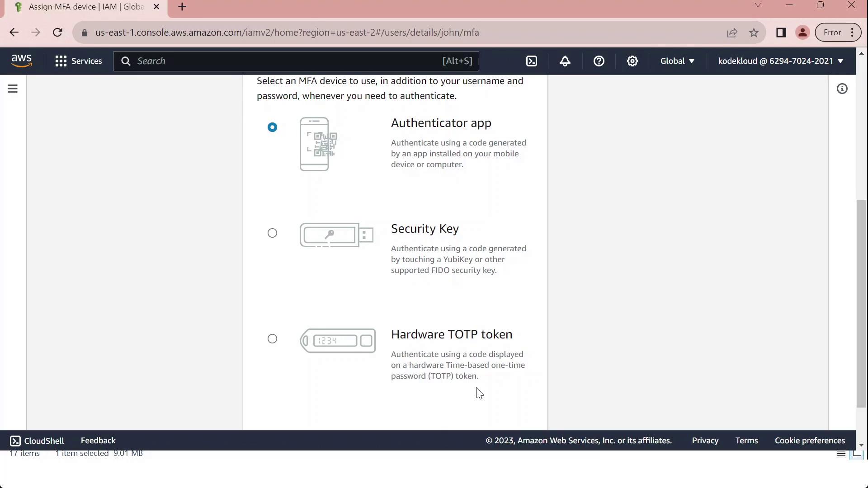The width and height of the screenshot is (868, 488).
Task: Open the AWS help question mark
Action: (599, 61)
